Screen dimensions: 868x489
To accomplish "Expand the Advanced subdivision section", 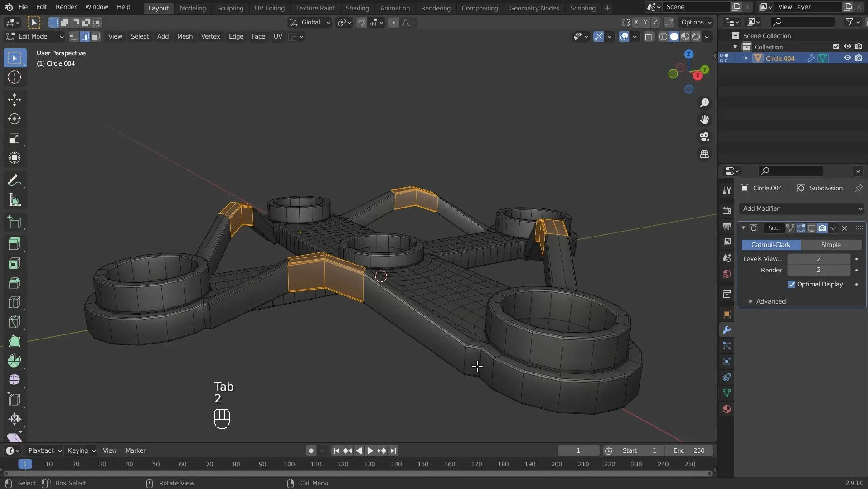I will (770, 301).
